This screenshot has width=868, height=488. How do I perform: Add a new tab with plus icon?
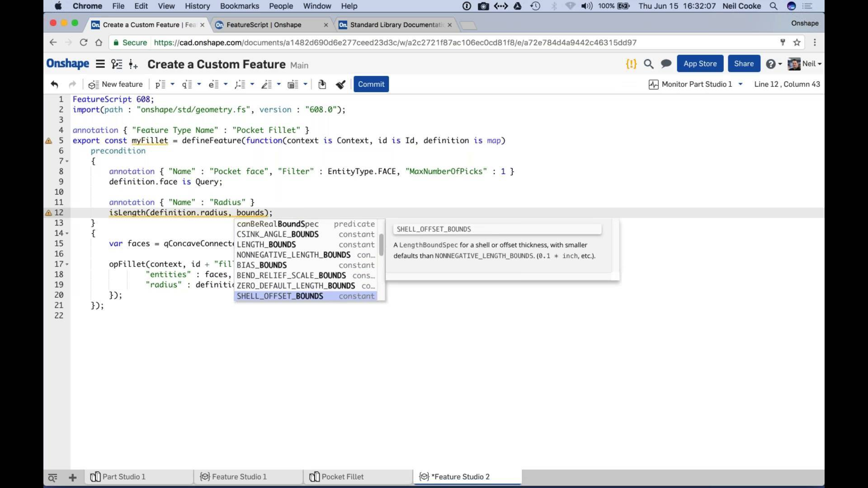[72, 477]
